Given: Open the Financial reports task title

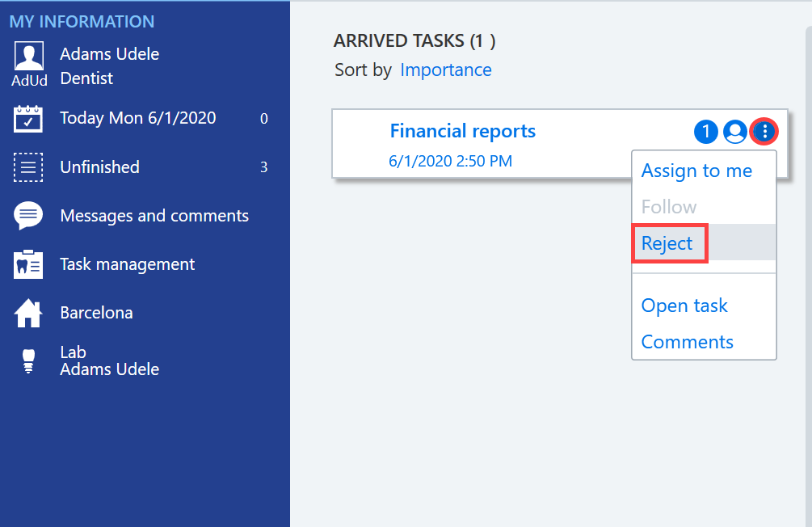Looking at the screenshot, I should point(462,131).
